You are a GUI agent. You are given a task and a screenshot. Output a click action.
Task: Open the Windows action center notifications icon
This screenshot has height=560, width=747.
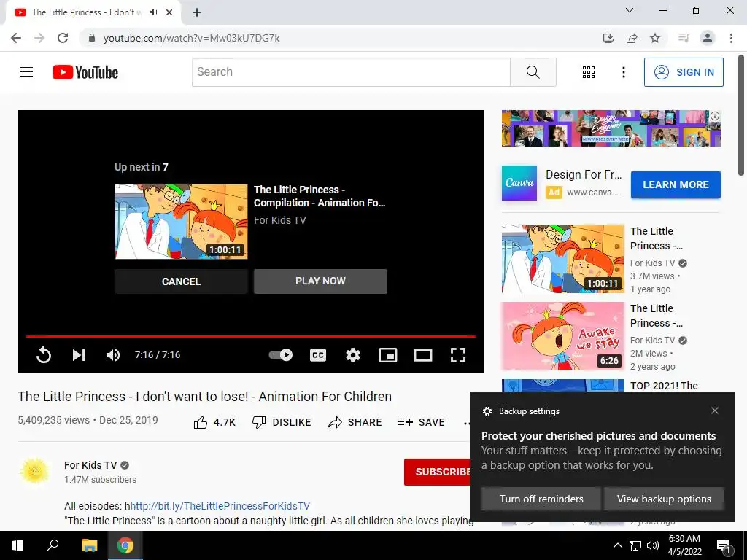[x=724, y=547]
